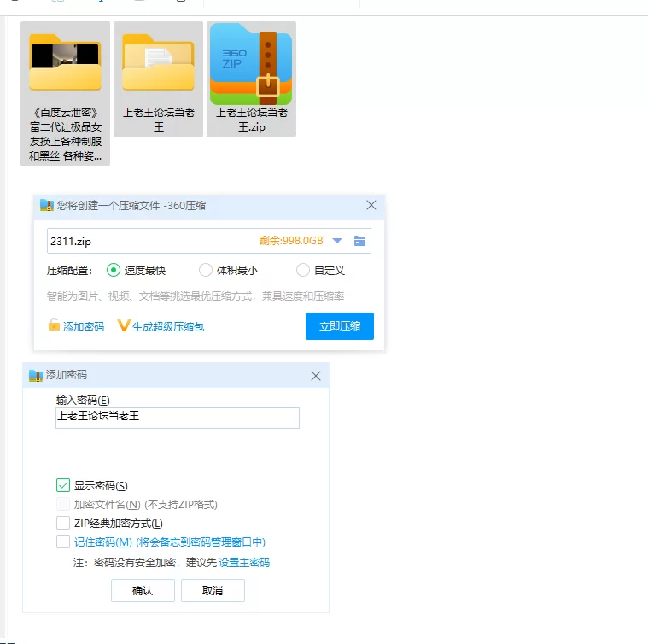Click the 立即压缩 button
Viewport: 648px width, 644px height.
click(x=339, y=325)
